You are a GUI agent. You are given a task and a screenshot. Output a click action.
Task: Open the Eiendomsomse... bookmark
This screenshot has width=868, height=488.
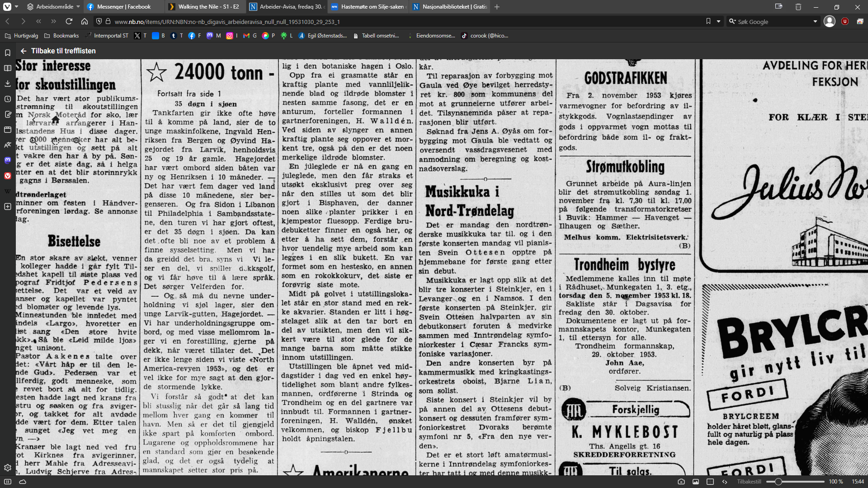(x=431, y=36)
